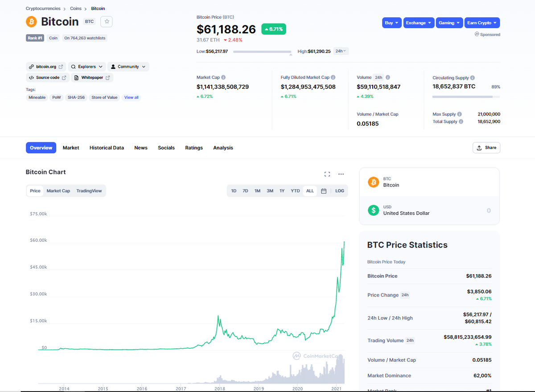Set chart range to 1D
535x392 pixels.
(234, 191)
